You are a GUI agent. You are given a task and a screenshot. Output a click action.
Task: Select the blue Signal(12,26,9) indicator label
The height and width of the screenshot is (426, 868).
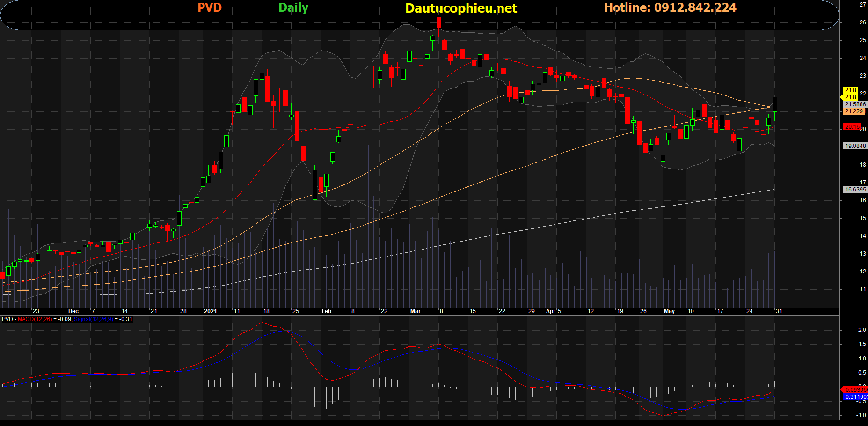click(x=93, y=319)
